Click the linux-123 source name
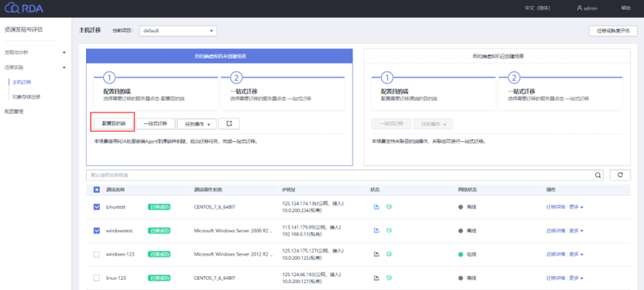This screenshot has height=290, width=644. 115,278
